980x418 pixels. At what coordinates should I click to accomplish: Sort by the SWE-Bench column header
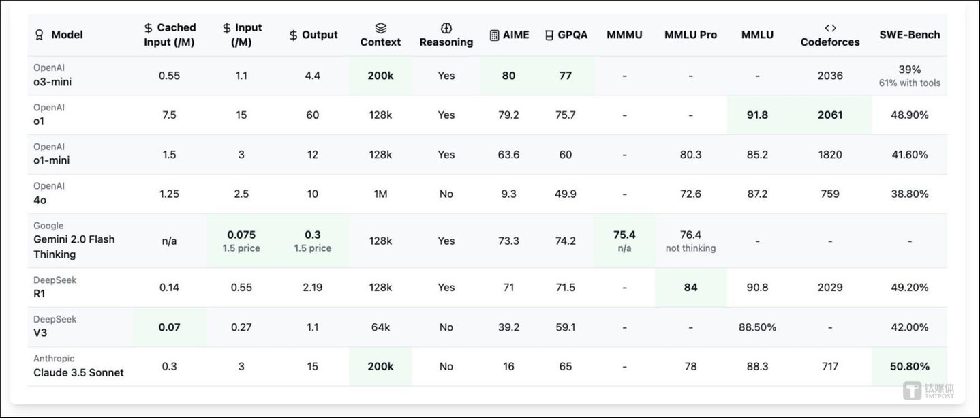tap(910, 35)
